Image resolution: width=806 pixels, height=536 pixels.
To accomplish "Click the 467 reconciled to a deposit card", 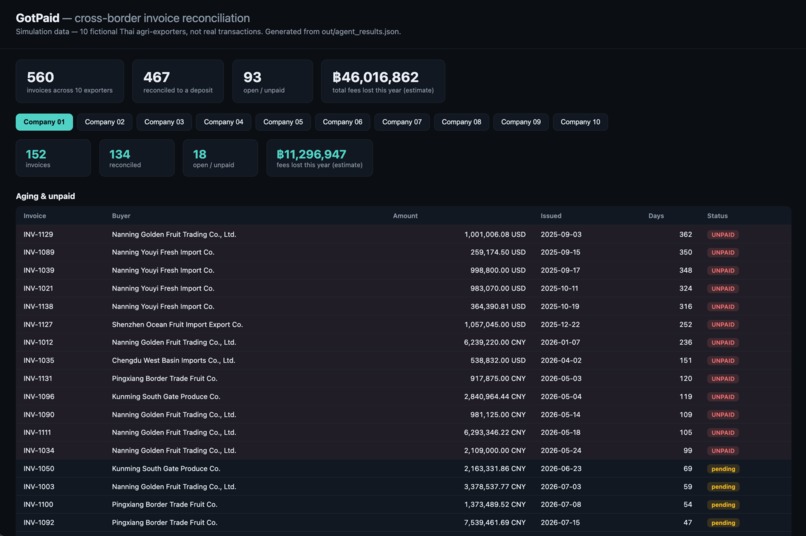I will tap(178, 81).
